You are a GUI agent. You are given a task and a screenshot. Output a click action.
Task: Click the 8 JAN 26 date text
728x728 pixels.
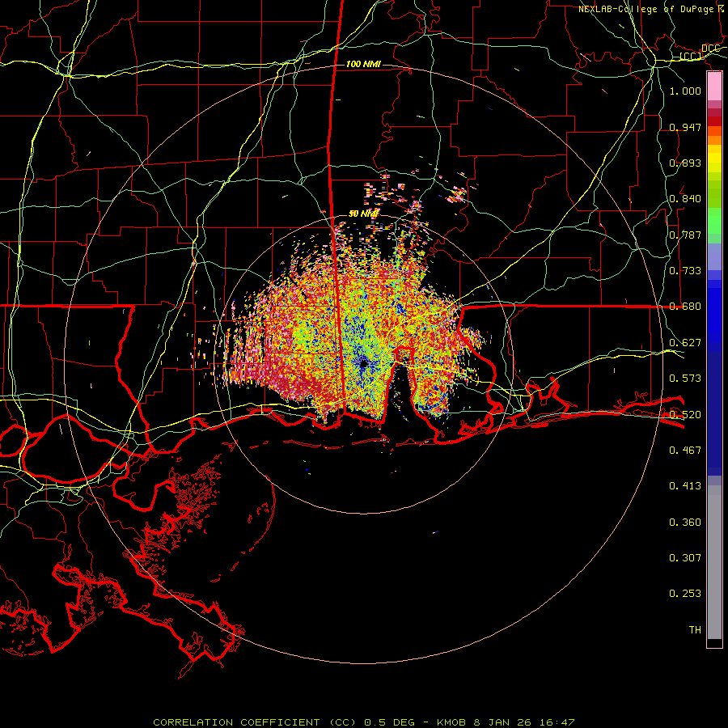(502, 722)
